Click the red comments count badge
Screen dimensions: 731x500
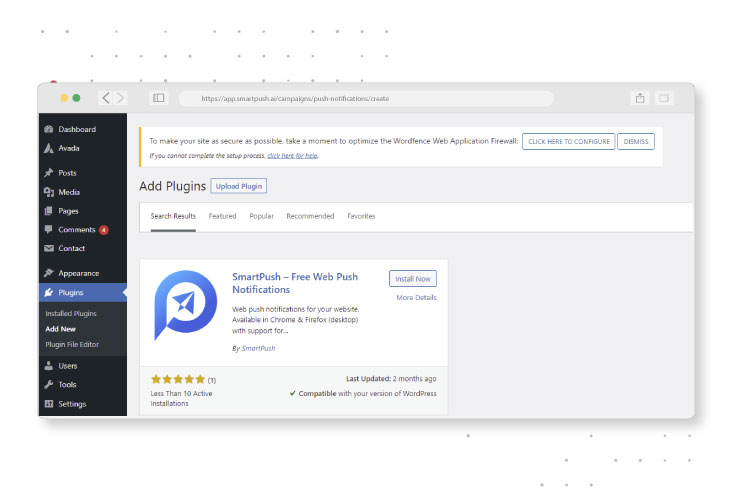pos(103,230)
